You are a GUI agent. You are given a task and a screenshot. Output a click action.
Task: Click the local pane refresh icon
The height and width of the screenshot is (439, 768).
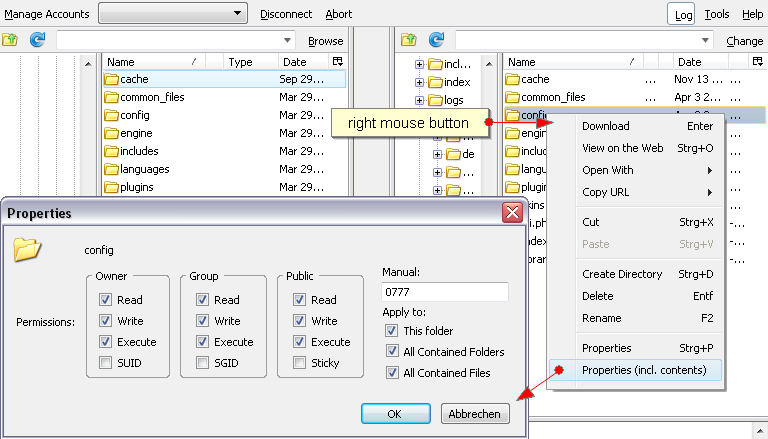(38, 40)
